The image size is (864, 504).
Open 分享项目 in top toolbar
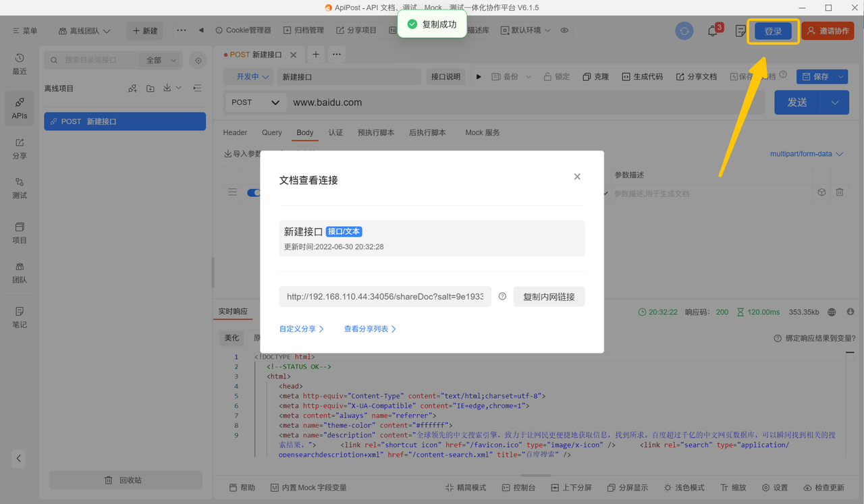pyautogui.click(x=356, y=30)
